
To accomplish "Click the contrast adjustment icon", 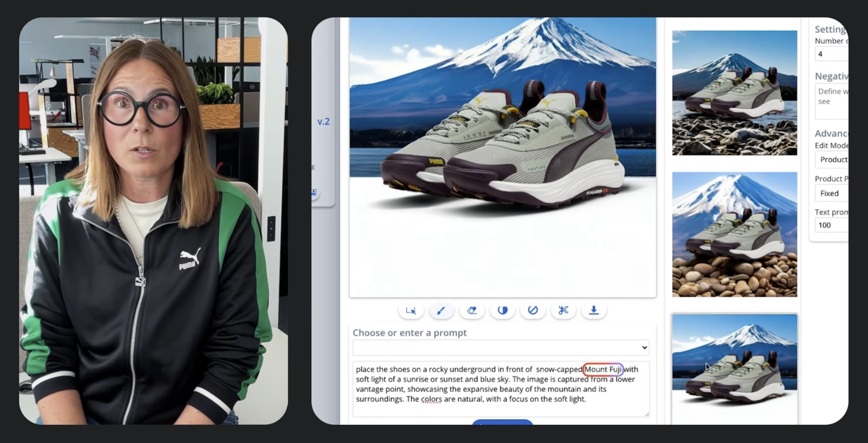I will pyautogui.click(x=502, y=311).
